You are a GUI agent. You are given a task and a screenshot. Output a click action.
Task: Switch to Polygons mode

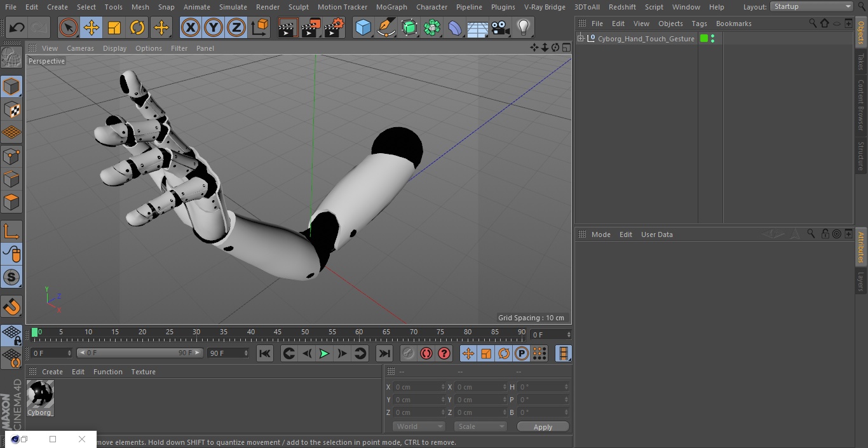click(11, 202)
